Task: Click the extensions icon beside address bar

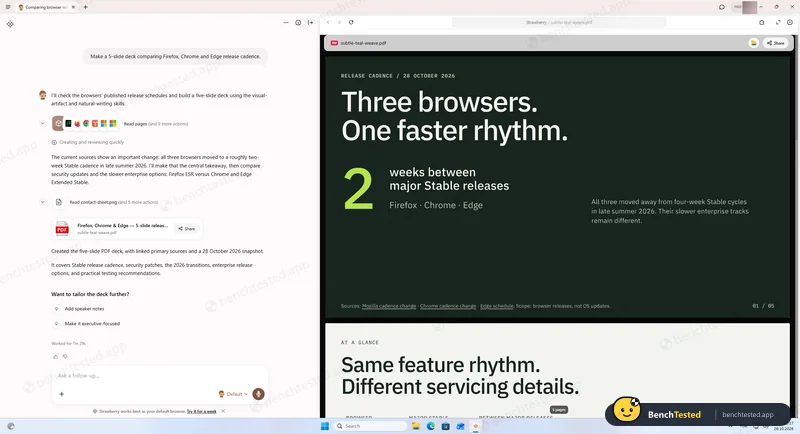Action: pos(762,22)
